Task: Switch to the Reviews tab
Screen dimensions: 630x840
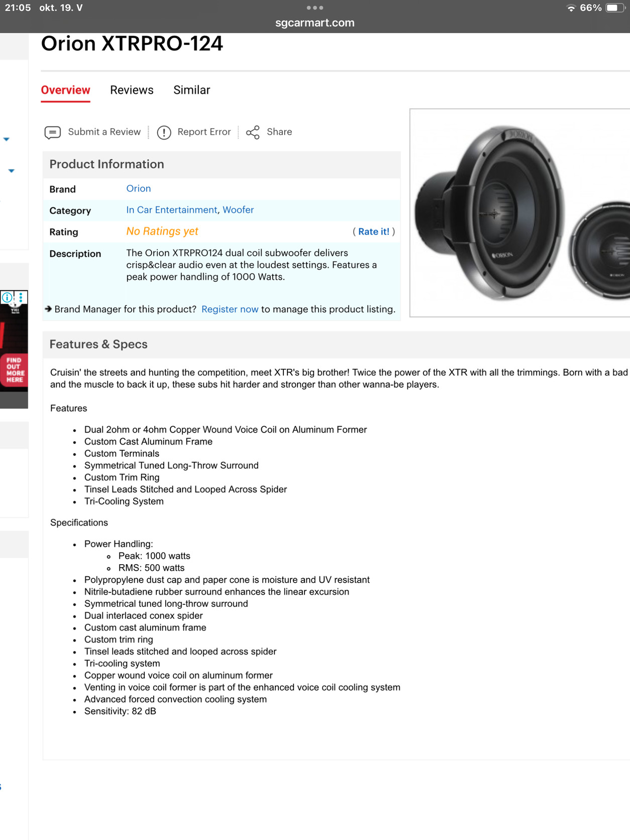Action: (132, 90)
